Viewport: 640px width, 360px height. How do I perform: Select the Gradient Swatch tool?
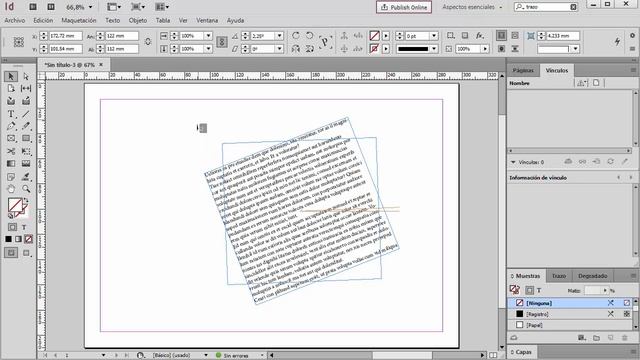pos(11,164)
